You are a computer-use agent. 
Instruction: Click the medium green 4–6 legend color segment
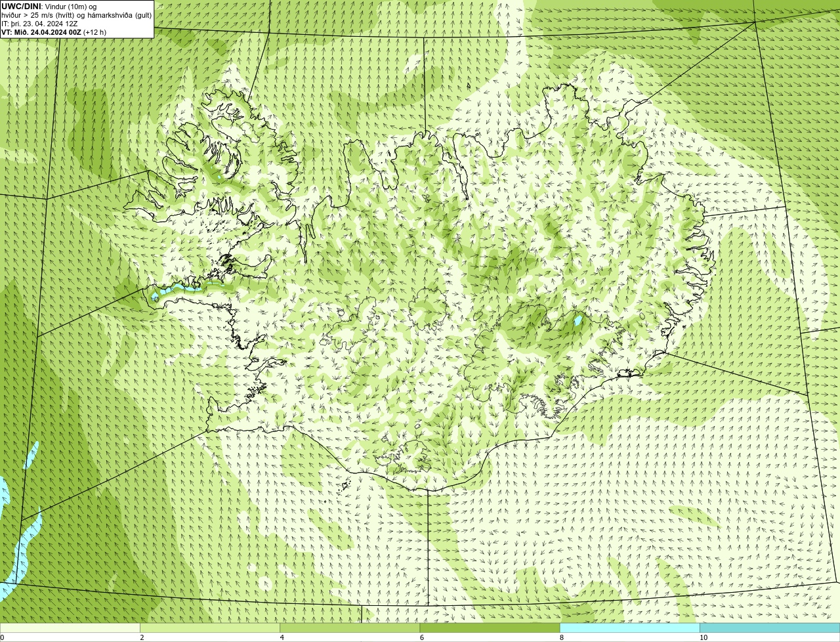tap(350, 628)
